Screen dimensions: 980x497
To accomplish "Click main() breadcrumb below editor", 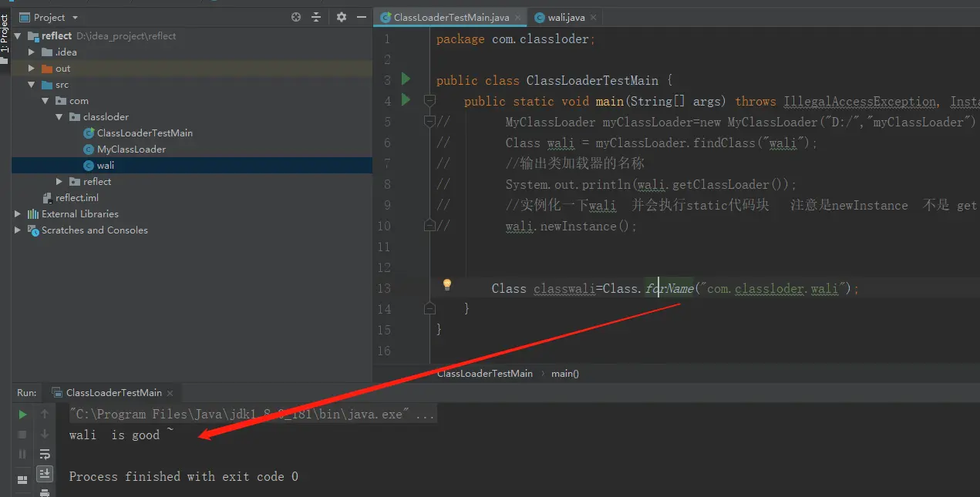I will (565, 373).
